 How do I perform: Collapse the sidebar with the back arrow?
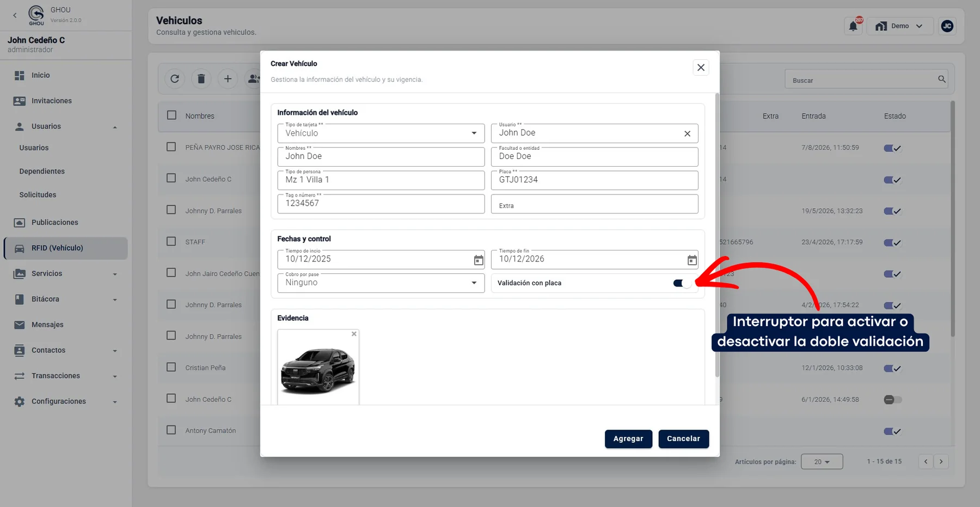(15, 15)
